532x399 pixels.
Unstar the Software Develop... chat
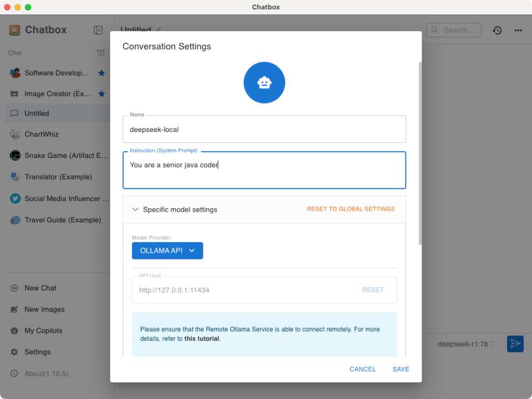pyautogui.click(x=101, y=73)
